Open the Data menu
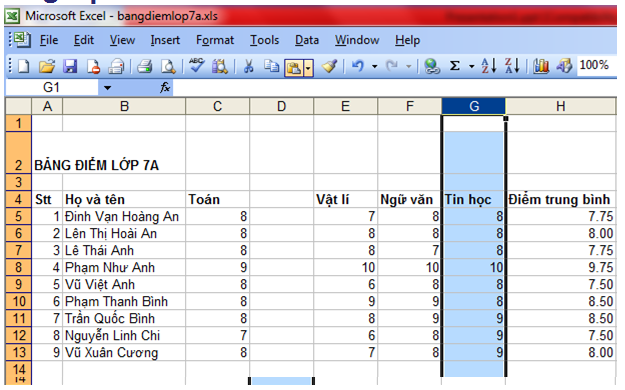625x390 pixels. pos(307,40)
